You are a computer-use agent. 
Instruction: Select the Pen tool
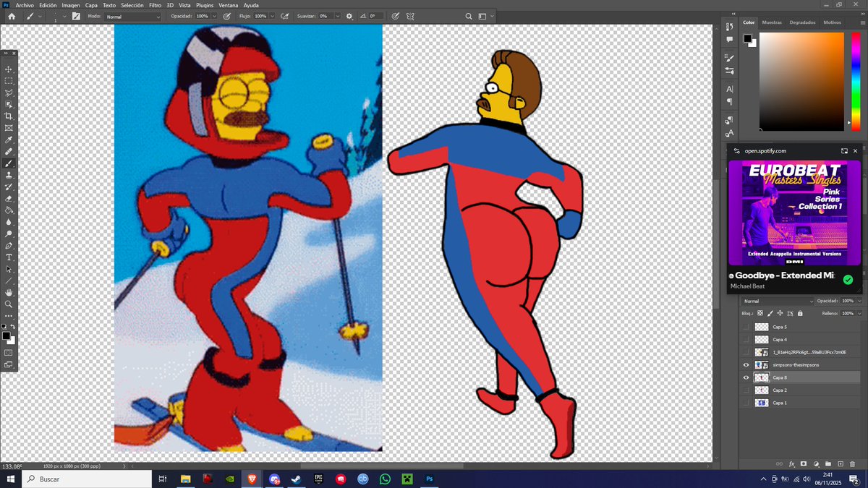(9, 245)
